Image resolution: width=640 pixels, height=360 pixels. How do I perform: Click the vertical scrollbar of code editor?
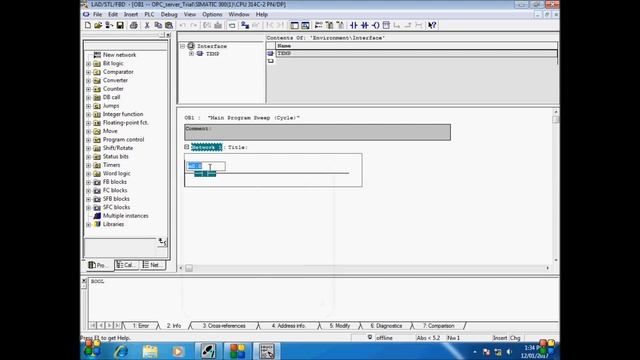pos(556,186)
